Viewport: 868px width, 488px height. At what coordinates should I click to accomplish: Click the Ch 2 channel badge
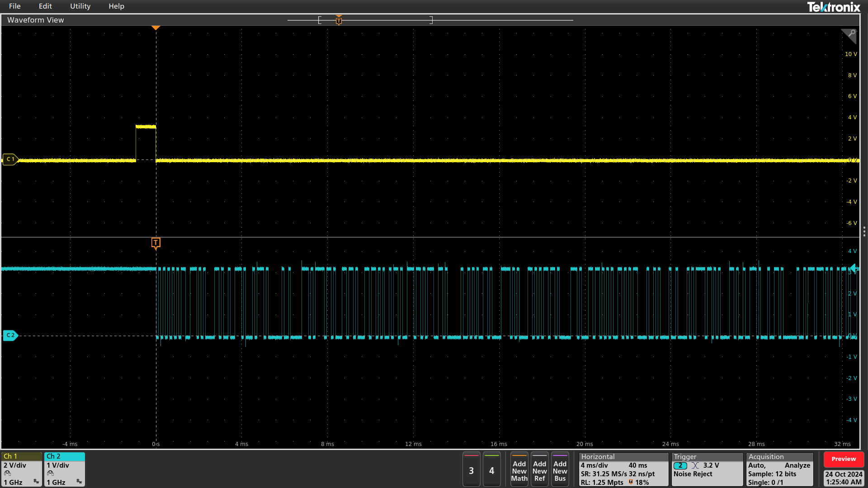pos(54,456)
